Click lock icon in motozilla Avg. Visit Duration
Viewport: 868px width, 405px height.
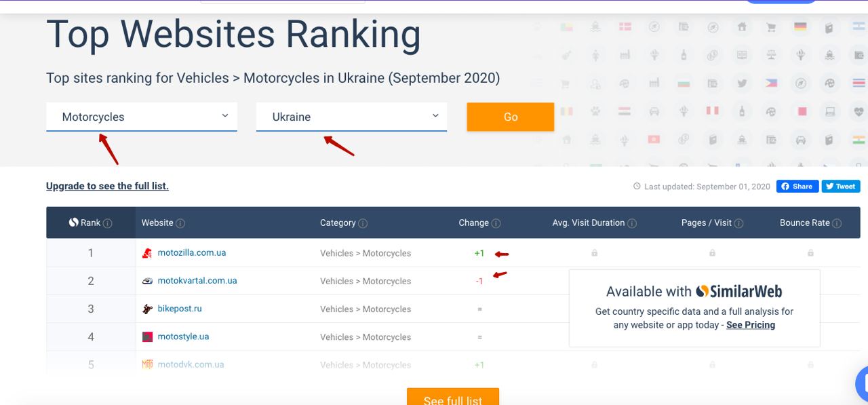[x=594, y=253]
